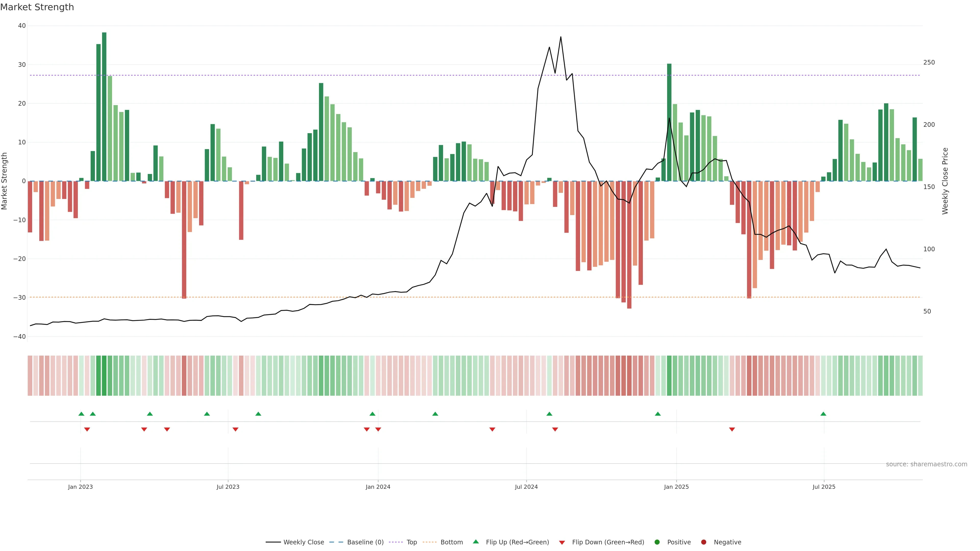980x551 pixels.
Task: Click the Flip Down red triangle legend icon
Action: point(562,543)
